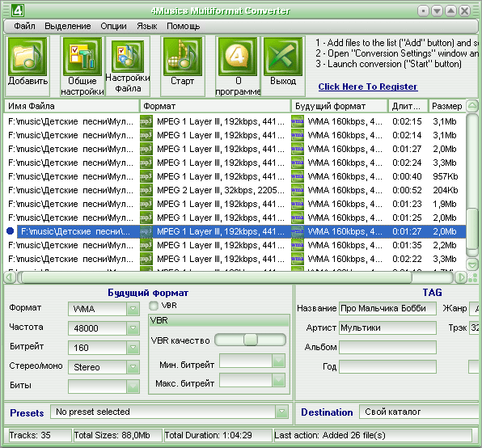
Task: Click mp3 icon in the 0:02:22 row
Action: click(146, 259)
